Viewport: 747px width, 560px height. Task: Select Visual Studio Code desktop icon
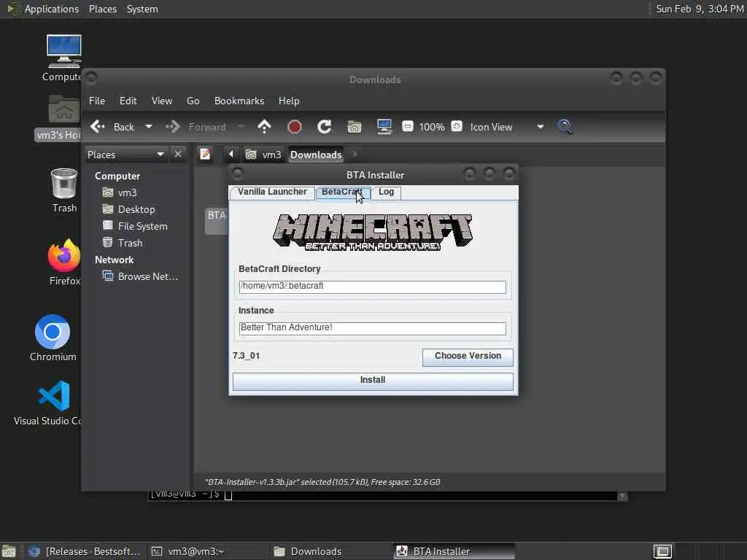coord(50,402)
